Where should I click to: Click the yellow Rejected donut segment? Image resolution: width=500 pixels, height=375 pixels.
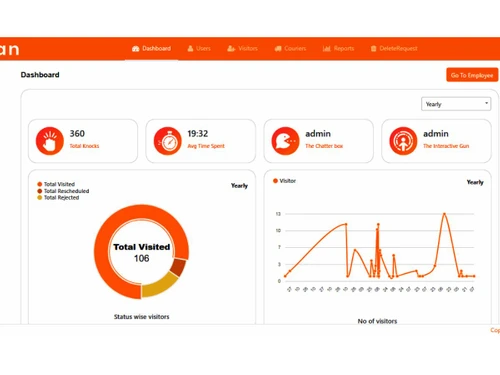159,286
